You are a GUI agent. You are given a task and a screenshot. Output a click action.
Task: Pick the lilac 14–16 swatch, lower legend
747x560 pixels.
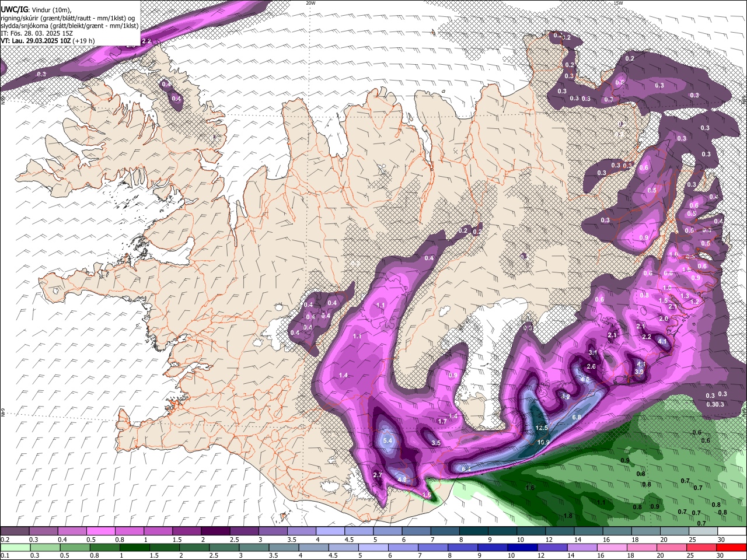[581, 548]
